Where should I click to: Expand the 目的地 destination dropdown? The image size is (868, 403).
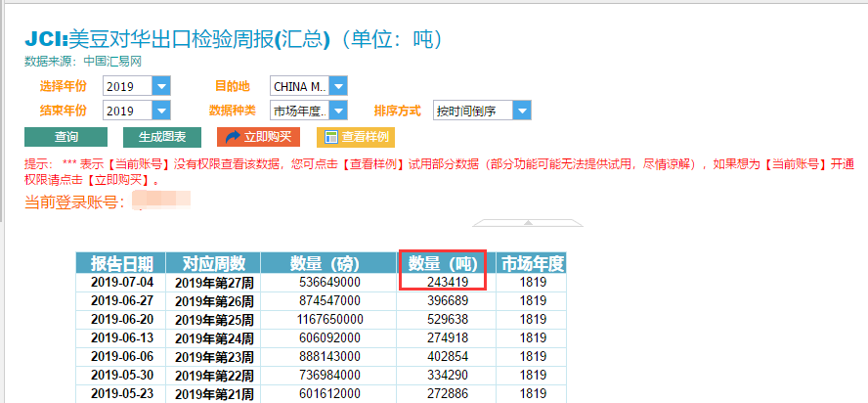coord(337,86)
